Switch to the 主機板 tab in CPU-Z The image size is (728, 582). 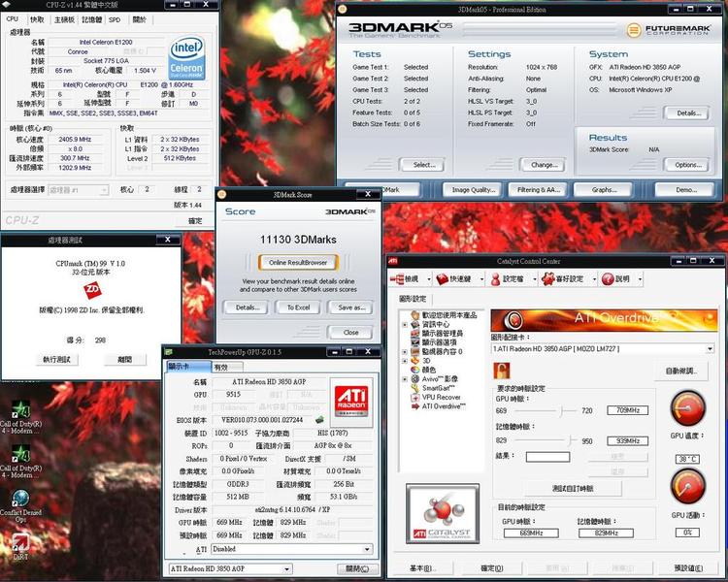pyautogui.click(x=64, y=19)
